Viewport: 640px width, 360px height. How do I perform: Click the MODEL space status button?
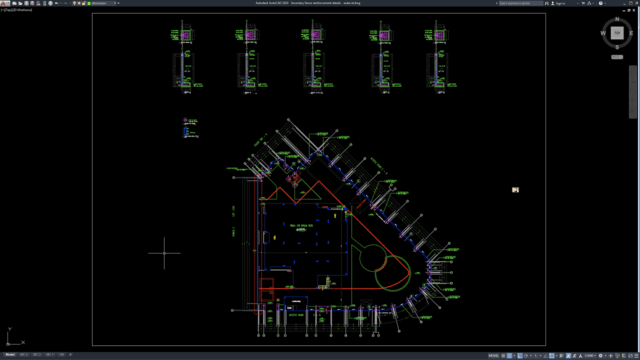click(x=493, y=356)
